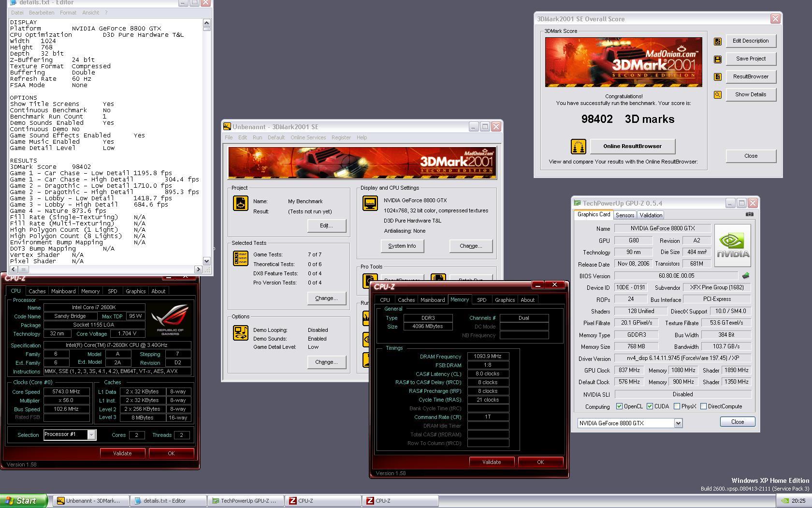Click the Pro Tools ResultBrowser icon

coord(370,280)
